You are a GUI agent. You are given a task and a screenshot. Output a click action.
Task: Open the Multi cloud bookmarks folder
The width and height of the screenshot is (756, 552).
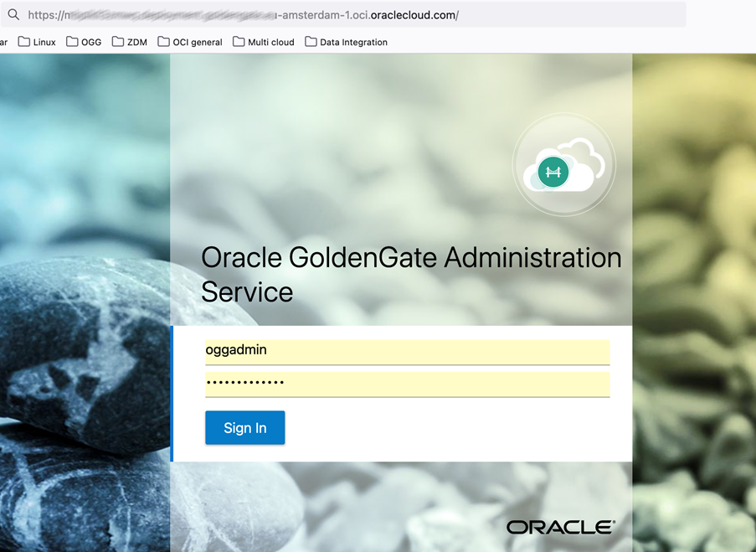pyautogui.click(x=264, y=41)
